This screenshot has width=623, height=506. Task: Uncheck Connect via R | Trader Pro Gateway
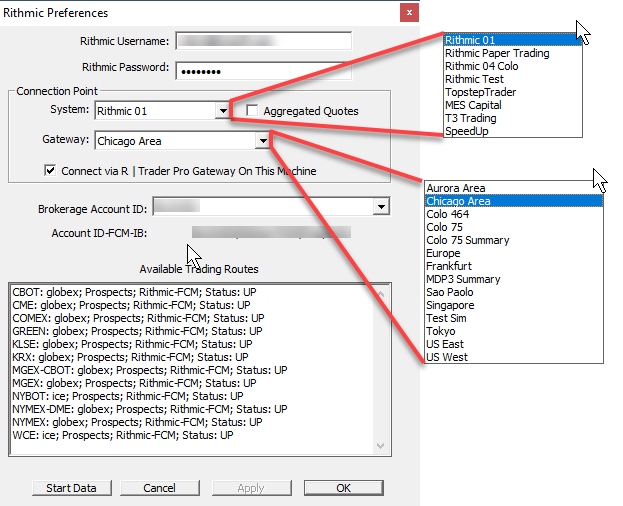click(51, 170)
